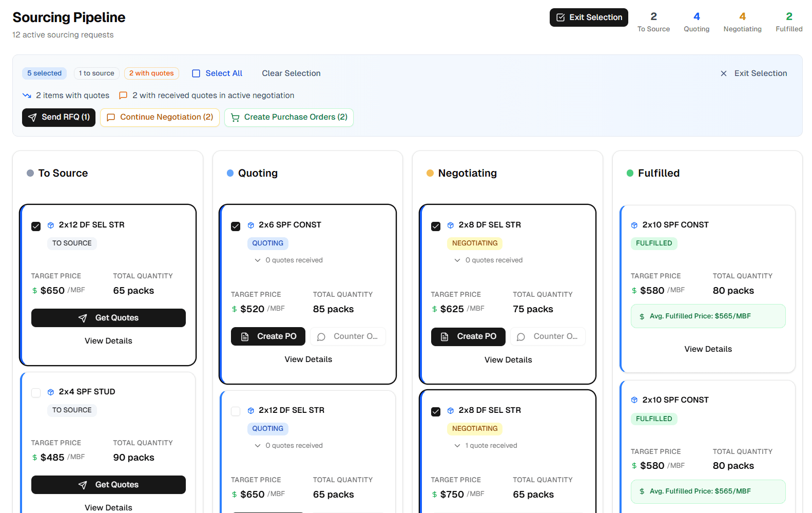Viewport: 812px width, 513px height.
Task: Open the Quoting count stat
Action: tap(697, 22)
